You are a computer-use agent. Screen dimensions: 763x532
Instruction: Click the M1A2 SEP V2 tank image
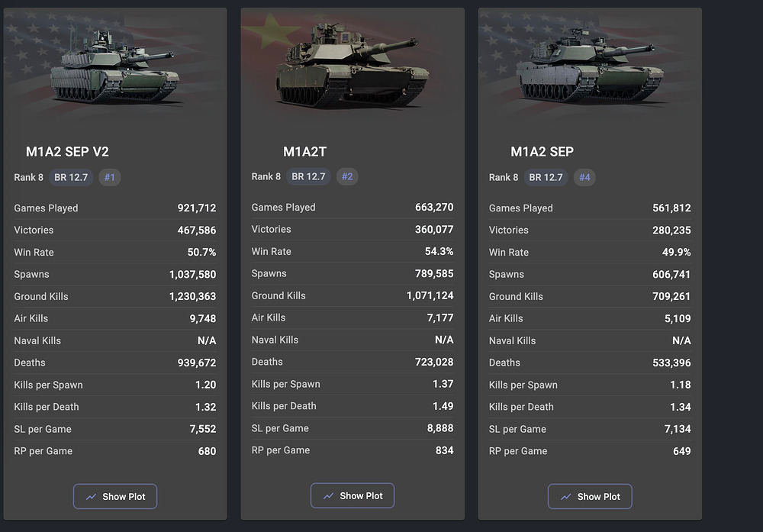pyautogui.click(x=114, y=67)
